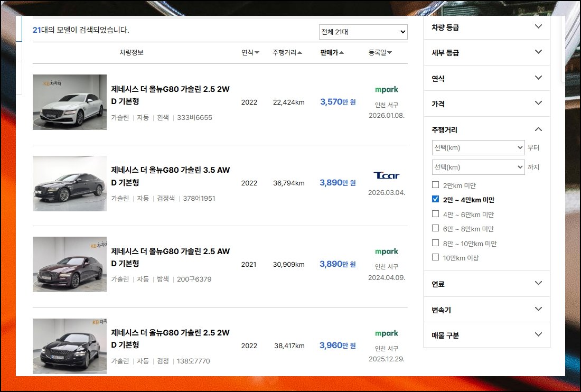This screenshot has height=392, width=581.
Task: Open thumbnail of 밤색 G80 200구6379
Action: [x=70, y=265]
